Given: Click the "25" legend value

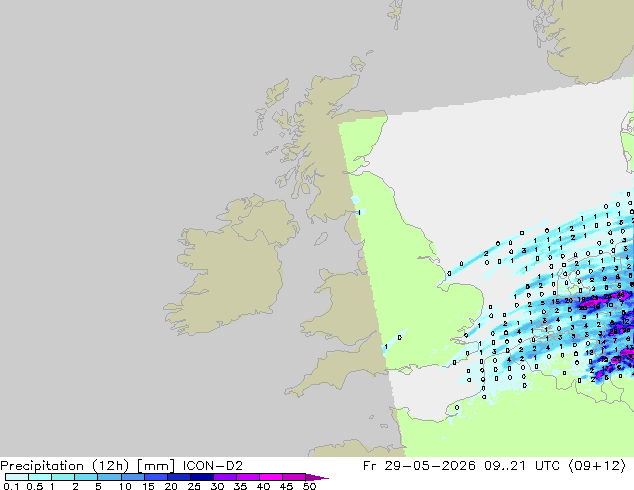Looking at the screenshot, I should 194,486.
